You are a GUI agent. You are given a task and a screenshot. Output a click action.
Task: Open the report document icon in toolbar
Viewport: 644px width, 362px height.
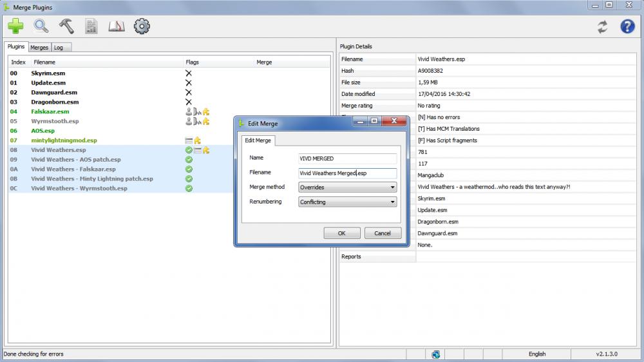coord(91,26)
